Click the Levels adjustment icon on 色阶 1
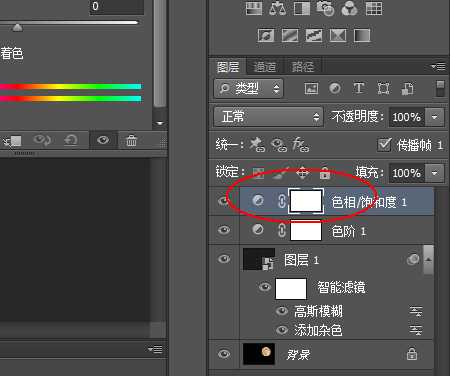This screenshot has width=450, height=376. tap(258, 230)
